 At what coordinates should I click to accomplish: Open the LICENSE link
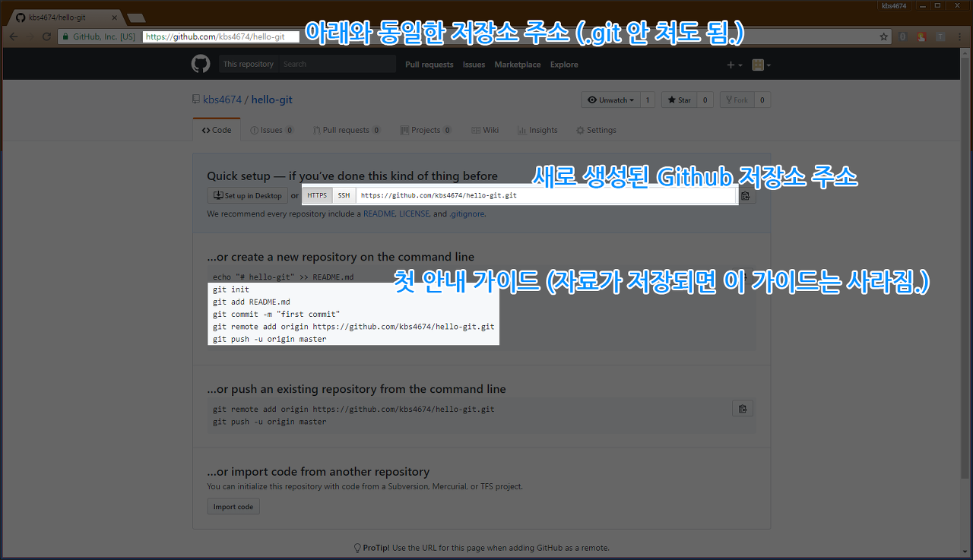click(414, 214)
